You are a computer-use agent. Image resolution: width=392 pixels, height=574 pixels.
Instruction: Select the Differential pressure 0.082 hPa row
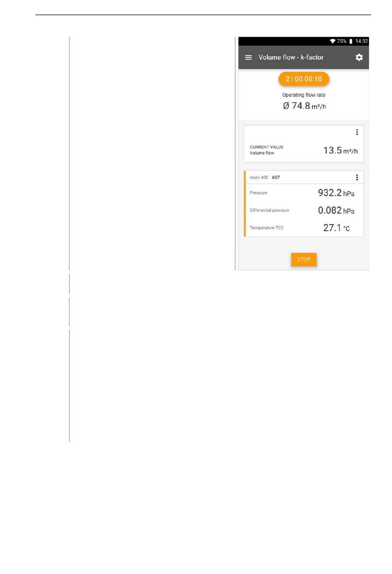[304, 210]
